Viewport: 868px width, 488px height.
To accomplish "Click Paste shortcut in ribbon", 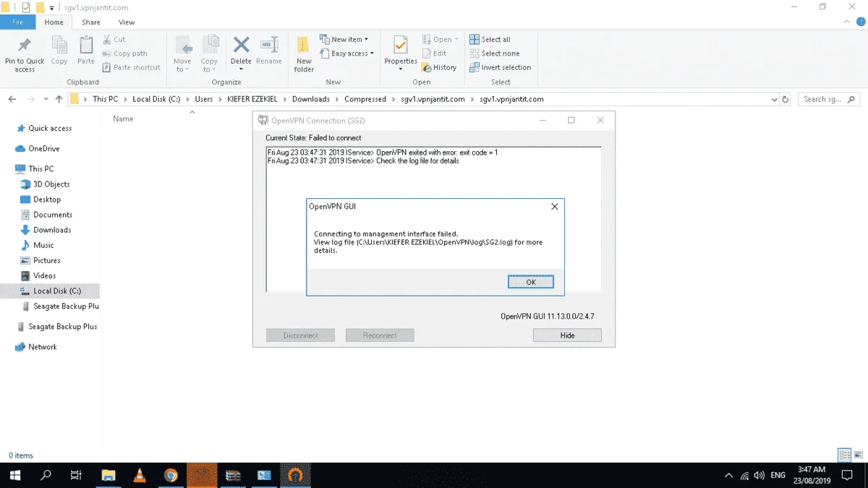I will (x=131, y=67).
